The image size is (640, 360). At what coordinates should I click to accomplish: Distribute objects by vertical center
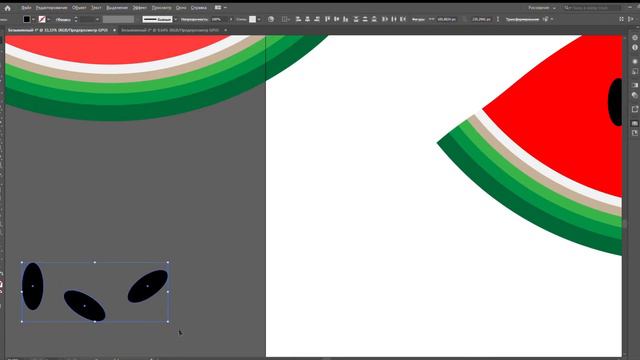(x=365, y=19)
